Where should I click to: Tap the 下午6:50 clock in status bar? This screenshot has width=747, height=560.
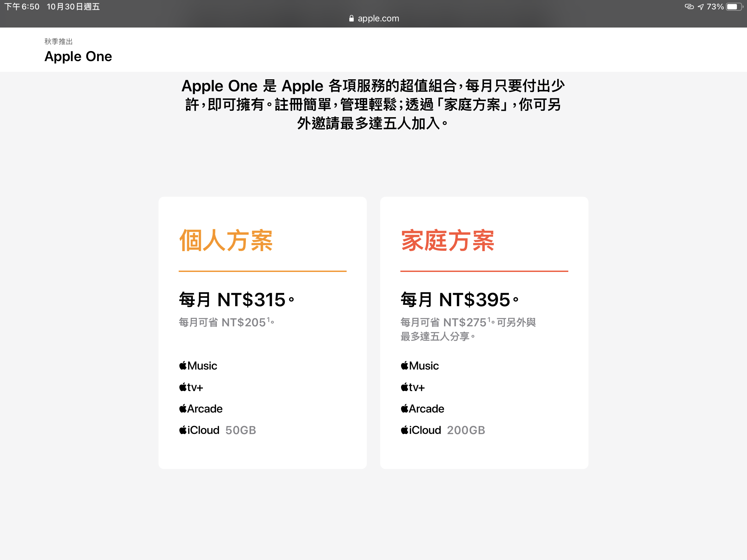(x=22, y=7)
